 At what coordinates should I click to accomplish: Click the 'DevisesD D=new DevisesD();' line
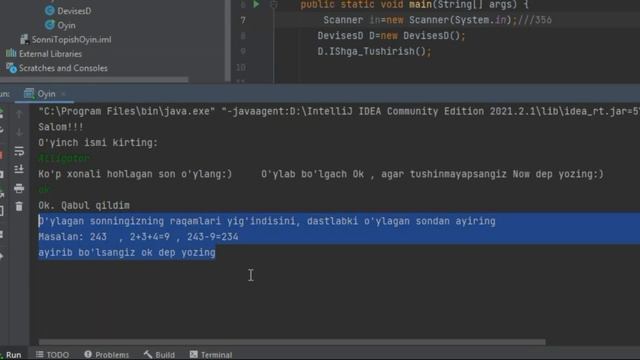pos(391,36)
